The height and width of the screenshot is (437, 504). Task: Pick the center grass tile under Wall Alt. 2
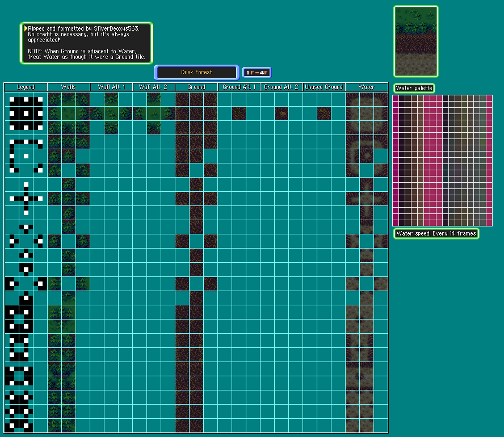pyautogui.click(x=154, y=114)
